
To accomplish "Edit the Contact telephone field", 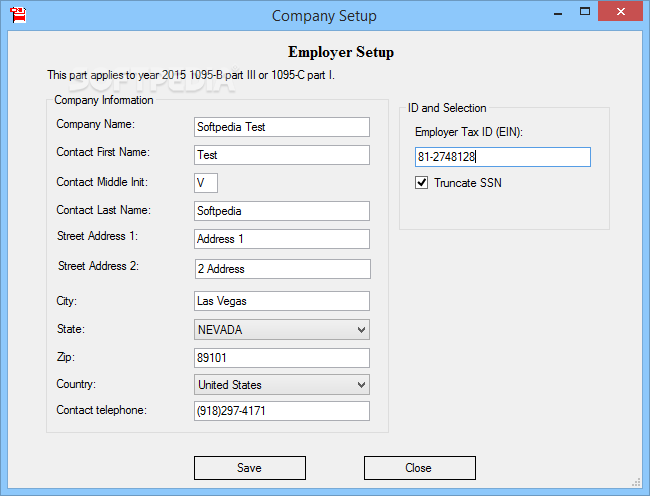I will click(282, 411).
